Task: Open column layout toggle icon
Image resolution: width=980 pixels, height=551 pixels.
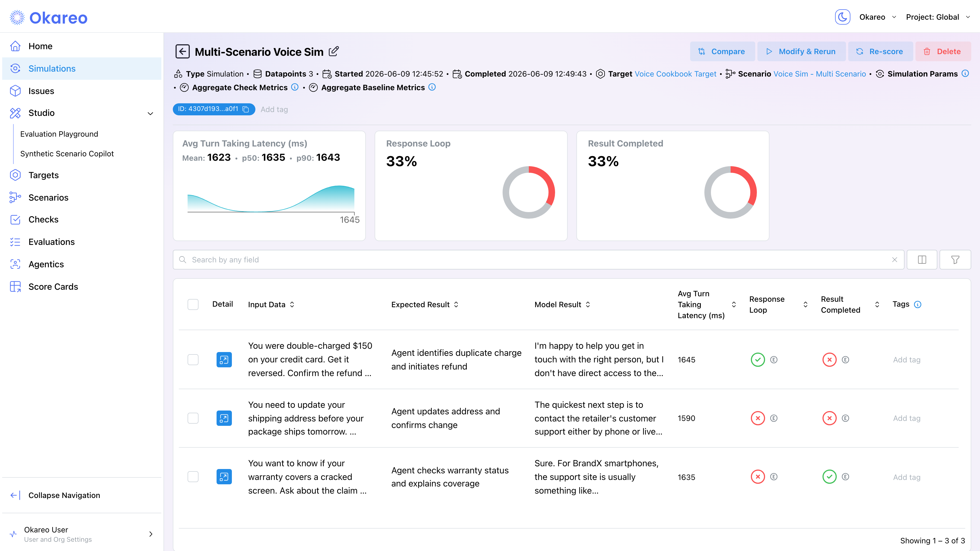Action: [922, 260]
